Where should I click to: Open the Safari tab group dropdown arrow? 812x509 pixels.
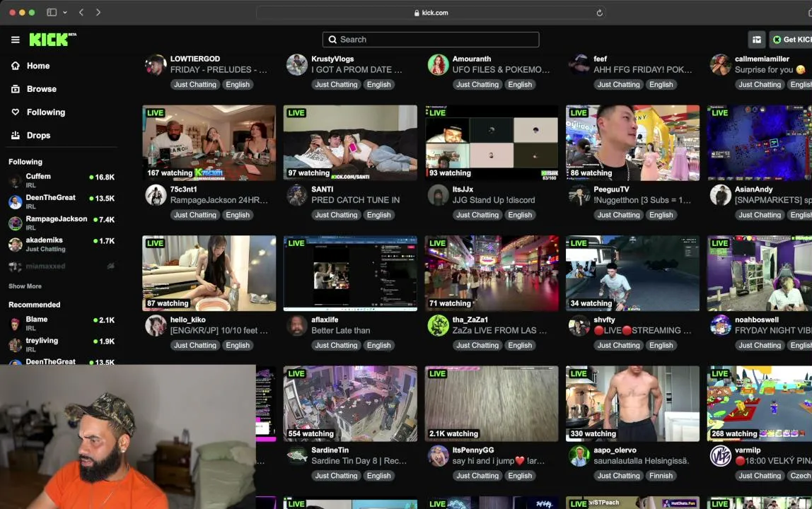pos(65,13)
